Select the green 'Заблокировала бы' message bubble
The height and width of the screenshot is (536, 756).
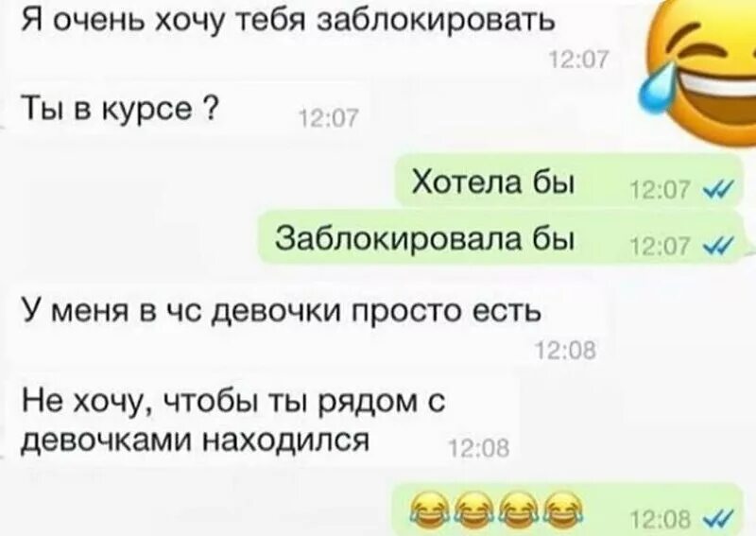[502, 237]
